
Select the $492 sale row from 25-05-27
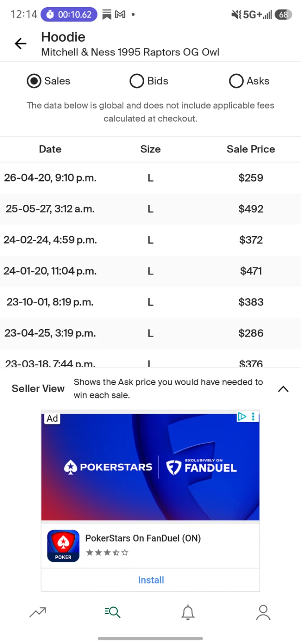[150, 209]
